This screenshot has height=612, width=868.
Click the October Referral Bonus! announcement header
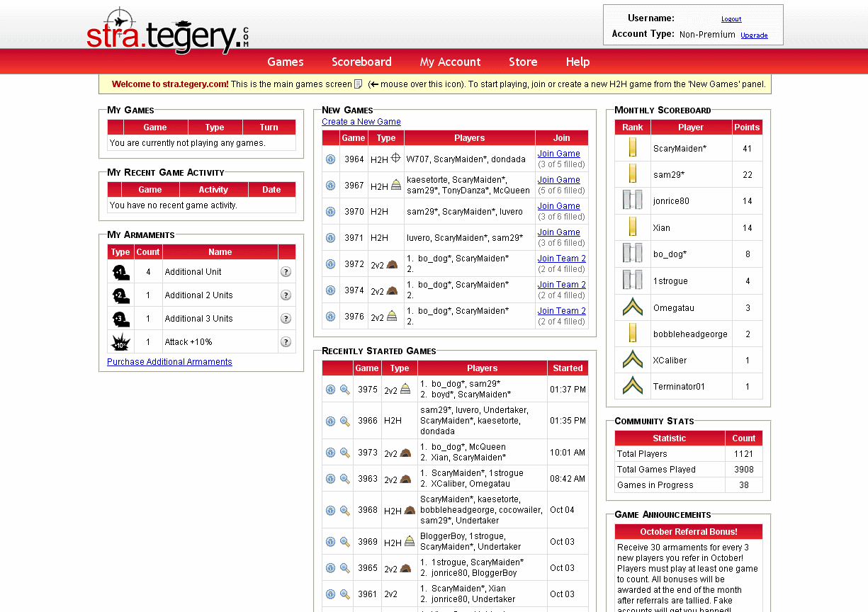(x=689, y=532)
